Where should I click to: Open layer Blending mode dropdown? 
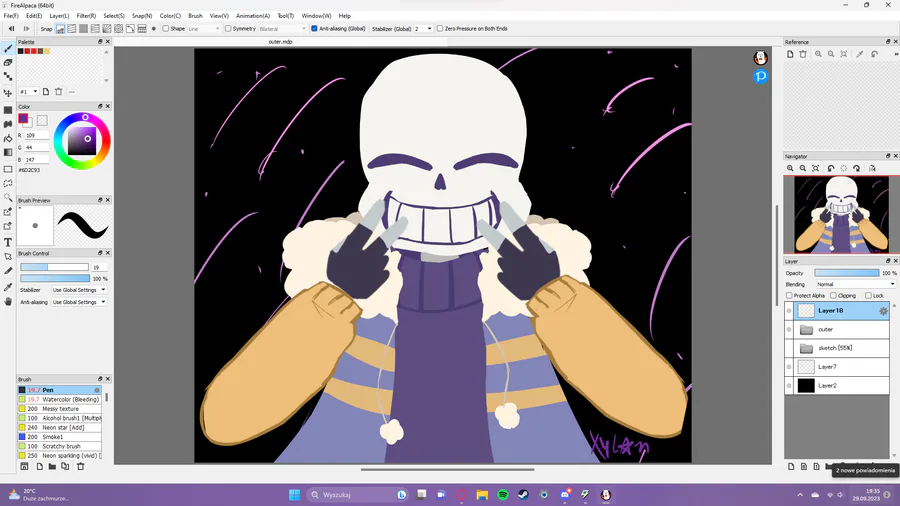(856, 285)
